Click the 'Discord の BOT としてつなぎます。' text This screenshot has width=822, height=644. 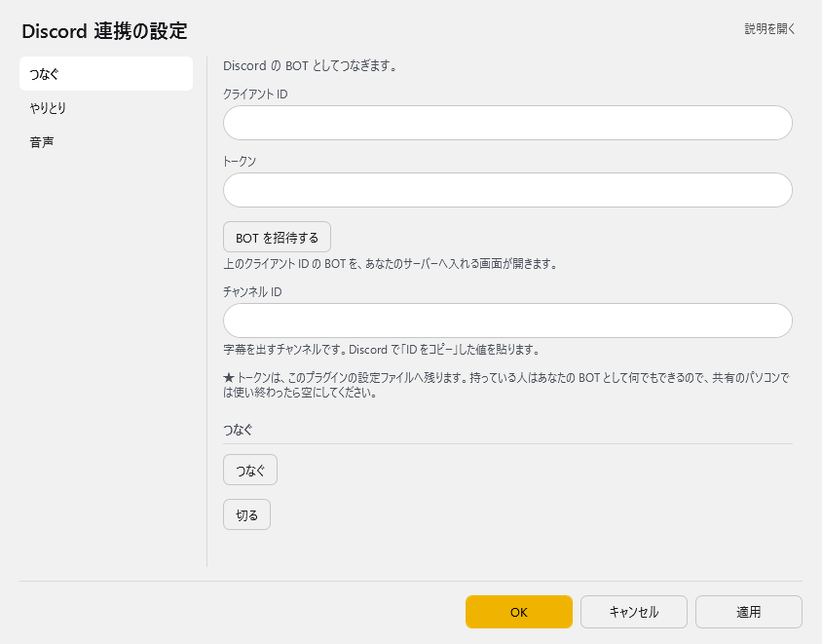point(310,66)
